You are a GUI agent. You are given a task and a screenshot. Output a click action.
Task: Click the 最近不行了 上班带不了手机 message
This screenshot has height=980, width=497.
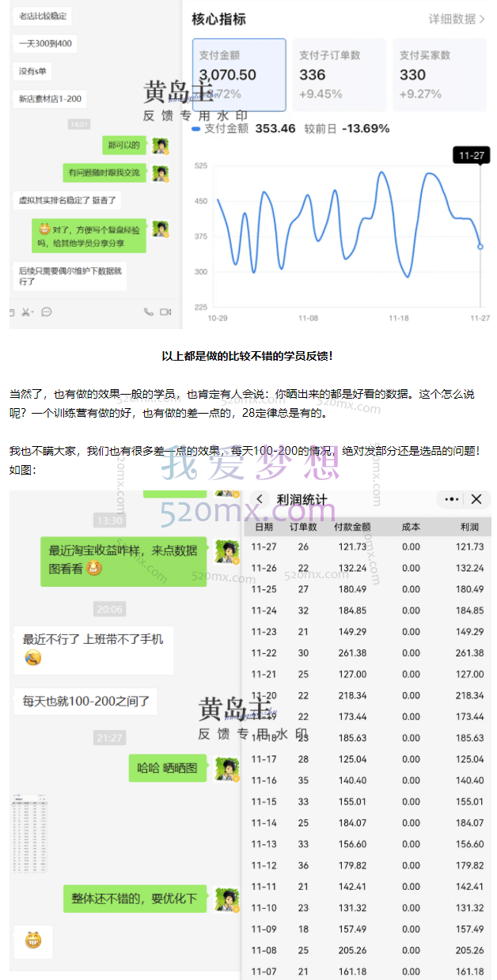93,649
